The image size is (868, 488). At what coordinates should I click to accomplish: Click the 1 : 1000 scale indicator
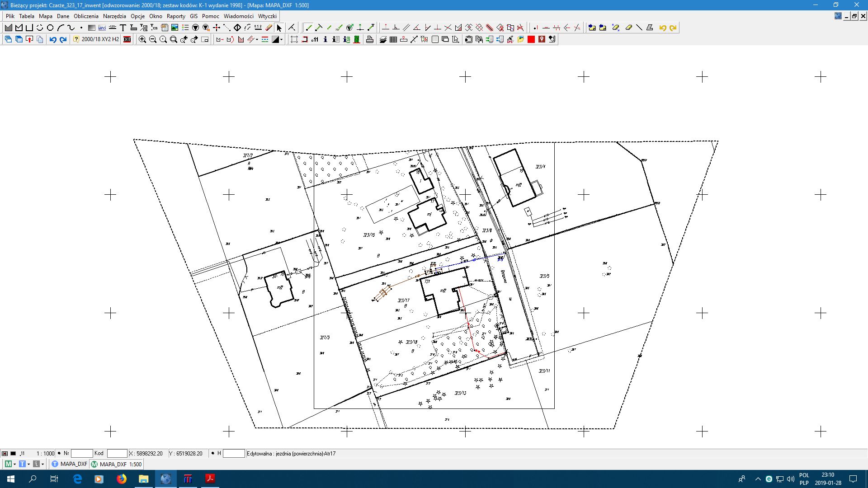pyautogui.click(x=45, y=453)
